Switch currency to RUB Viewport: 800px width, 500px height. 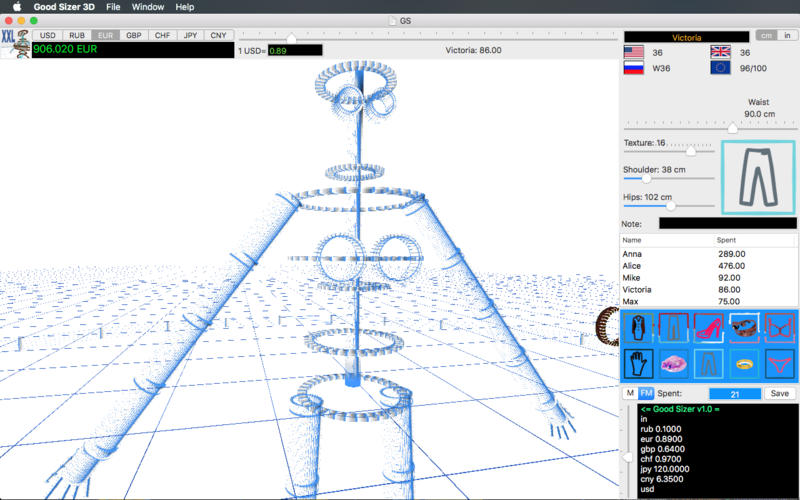(77, 35)
